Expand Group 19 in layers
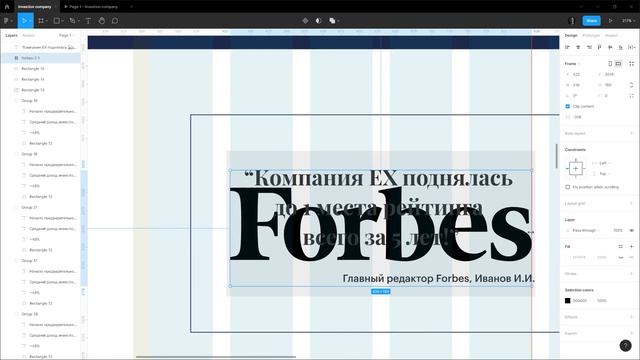This screenshot has height=360, width=640. [x=17, y=101]
